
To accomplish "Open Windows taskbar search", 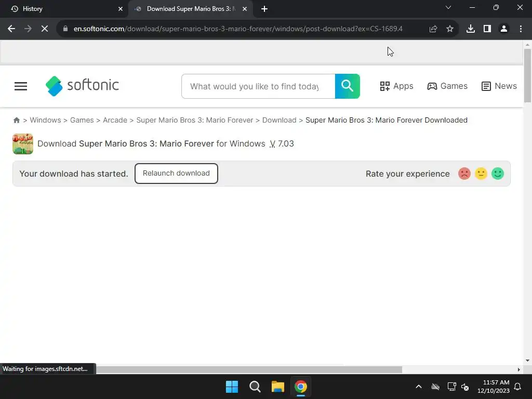I will (x=255, y=387).
